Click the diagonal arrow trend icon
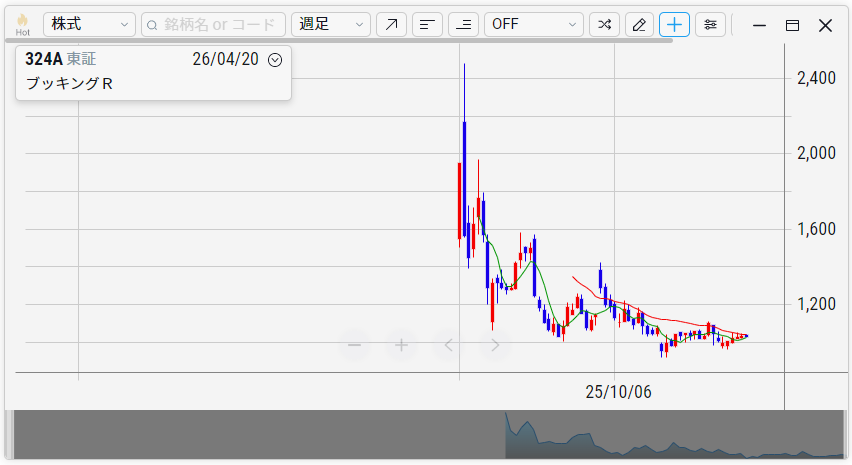Screen dimensions: 852x465 click(391, 25)
